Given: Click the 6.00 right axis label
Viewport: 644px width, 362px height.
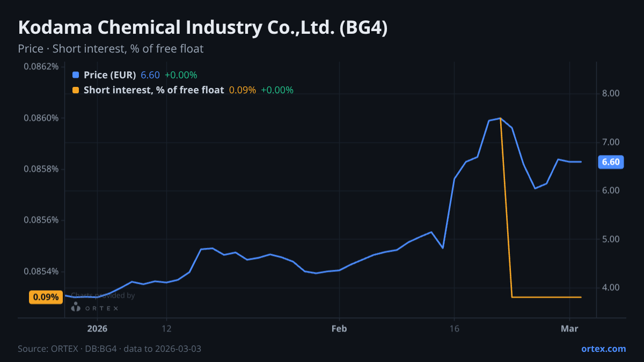Looking at the screenshot, I should (x=611, y=190).
